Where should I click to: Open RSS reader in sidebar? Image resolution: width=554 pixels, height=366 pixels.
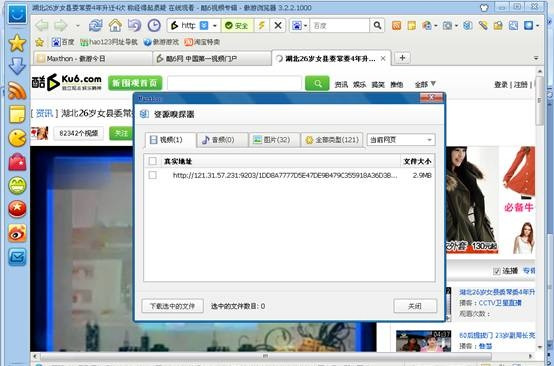(x=17, y=91)
